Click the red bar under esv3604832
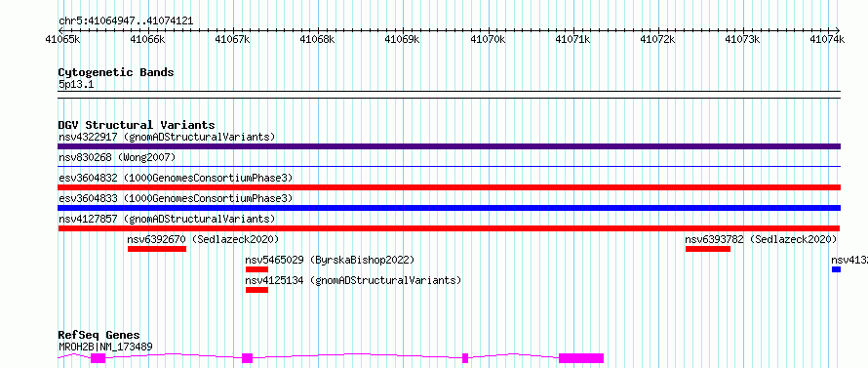 coord(449,187)
